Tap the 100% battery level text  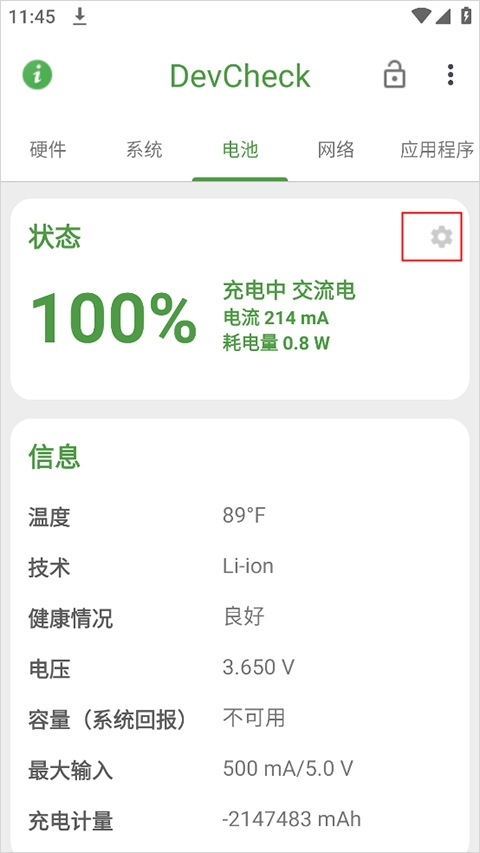pyautogui.click(x=113, y=318)
